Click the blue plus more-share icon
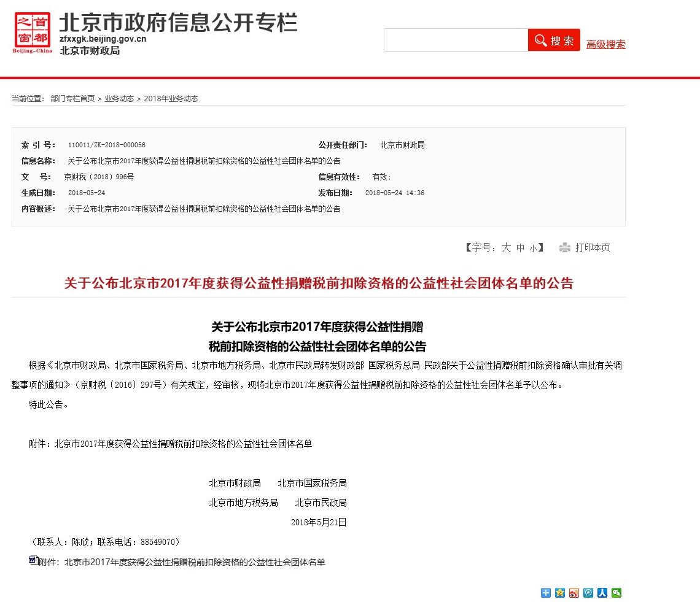Image resolution: width=700 pixels, height=602 pixels. 545,592
